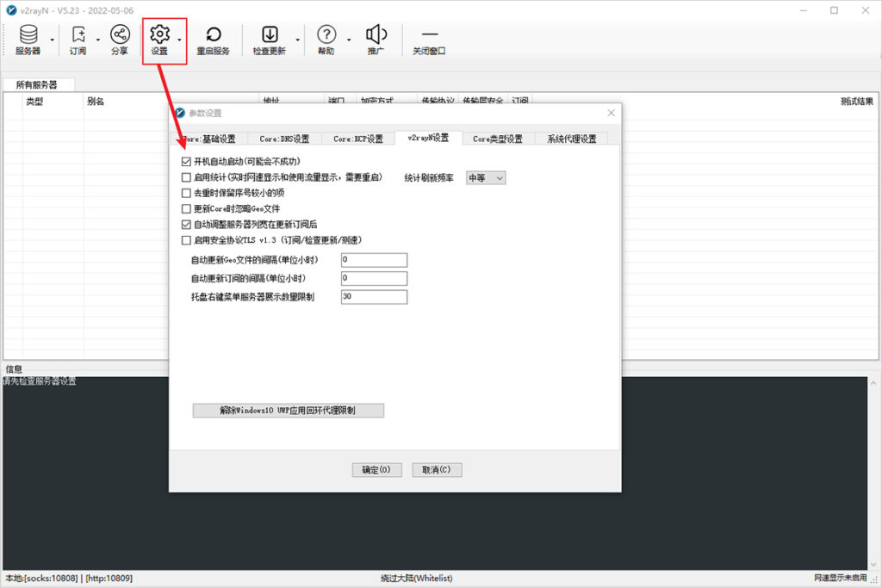This screenshot has height=588, width=882.
Task: Expand the 服务器 dropdown arrow
Action: (53, 41)
